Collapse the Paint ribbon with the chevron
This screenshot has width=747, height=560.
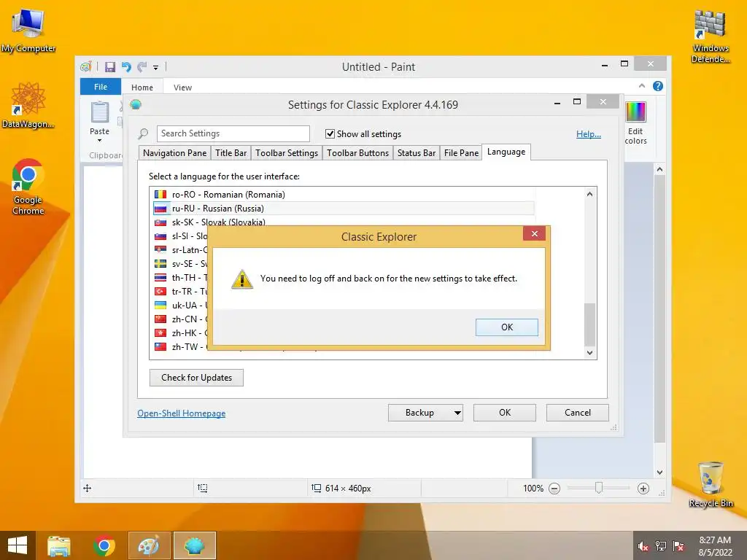coord(642,86)
